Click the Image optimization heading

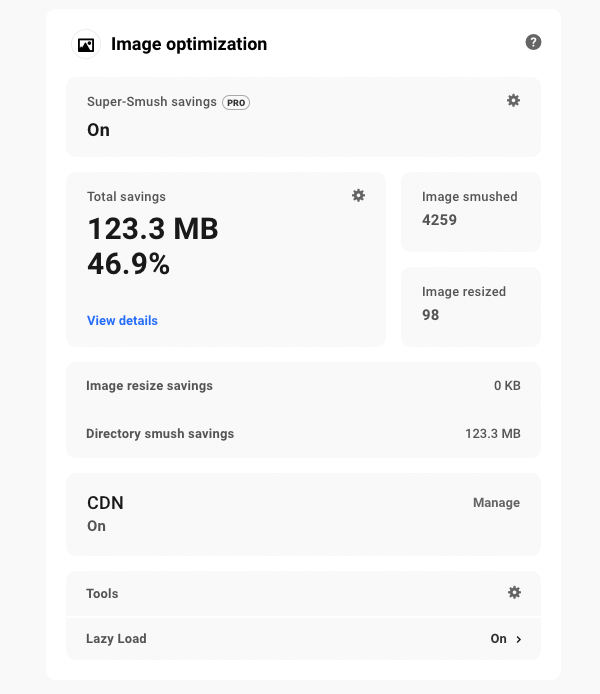click(189, 44)
